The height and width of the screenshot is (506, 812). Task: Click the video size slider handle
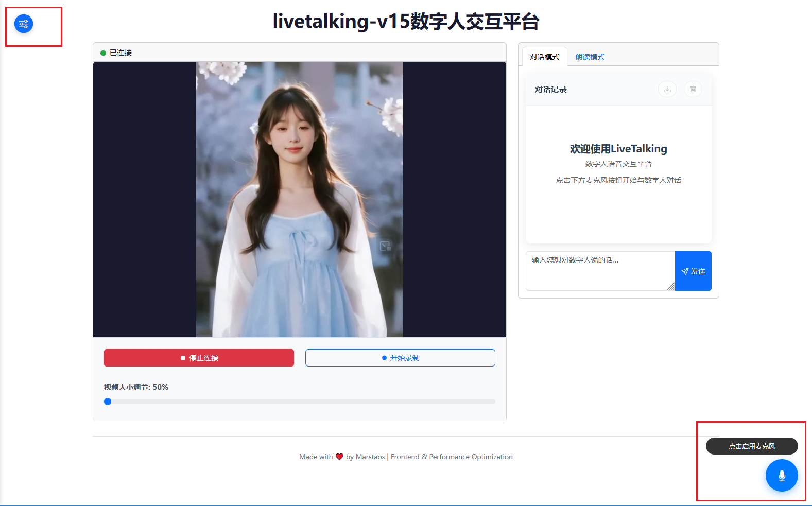(x=108, y=402)
